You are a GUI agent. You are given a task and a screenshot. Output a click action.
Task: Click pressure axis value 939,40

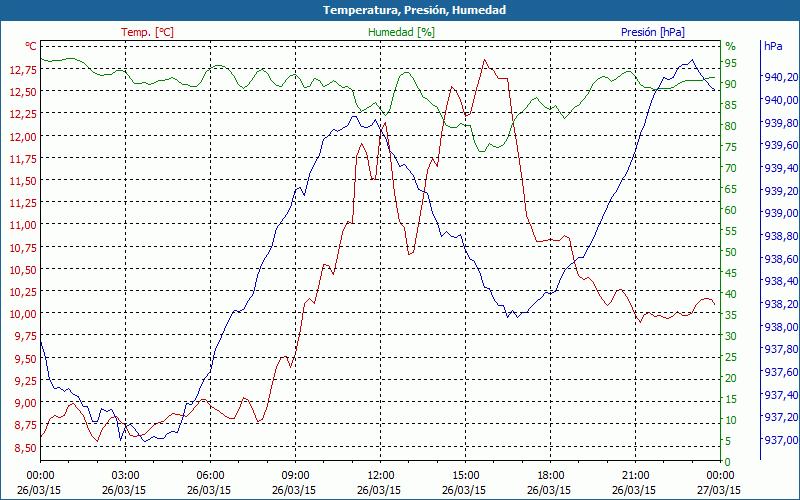pyautogui.click(x=781, y=168)
